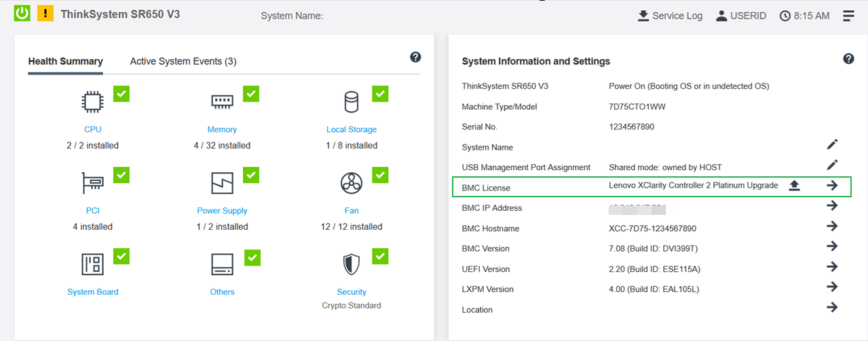
Task: Open the CPU details link
Action: click(x=93, y=129)
